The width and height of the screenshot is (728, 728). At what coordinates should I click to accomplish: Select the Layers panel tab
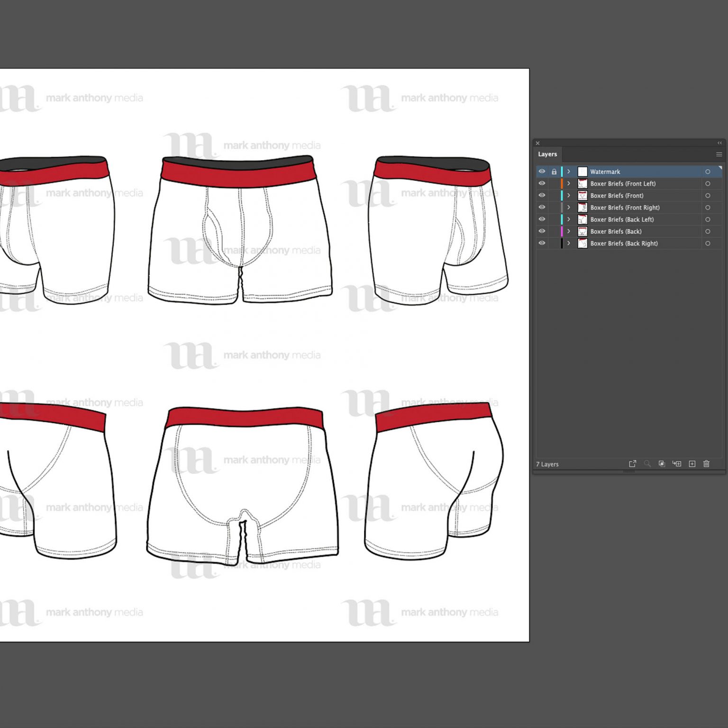547,154
